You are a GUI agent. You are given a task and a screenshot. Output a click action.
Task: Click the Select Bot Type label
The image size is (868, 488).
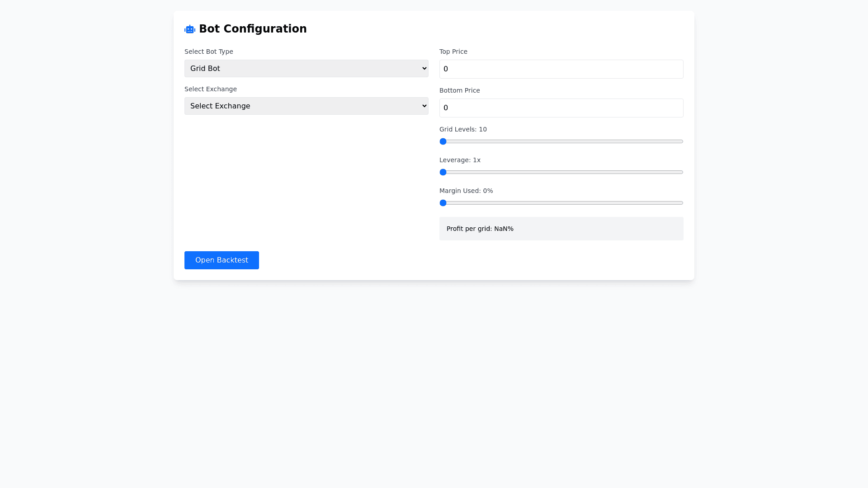(208, 52)
